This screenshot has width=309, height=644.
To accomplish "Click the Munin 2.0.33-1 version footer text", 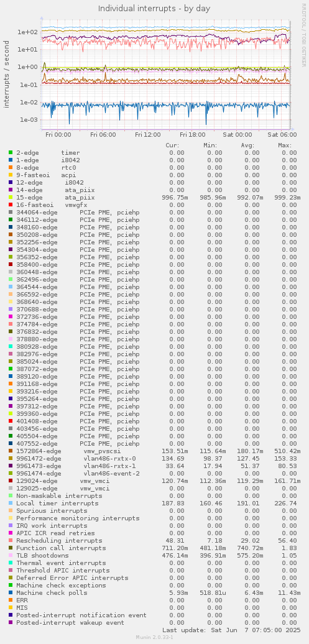I will [154, 637].
